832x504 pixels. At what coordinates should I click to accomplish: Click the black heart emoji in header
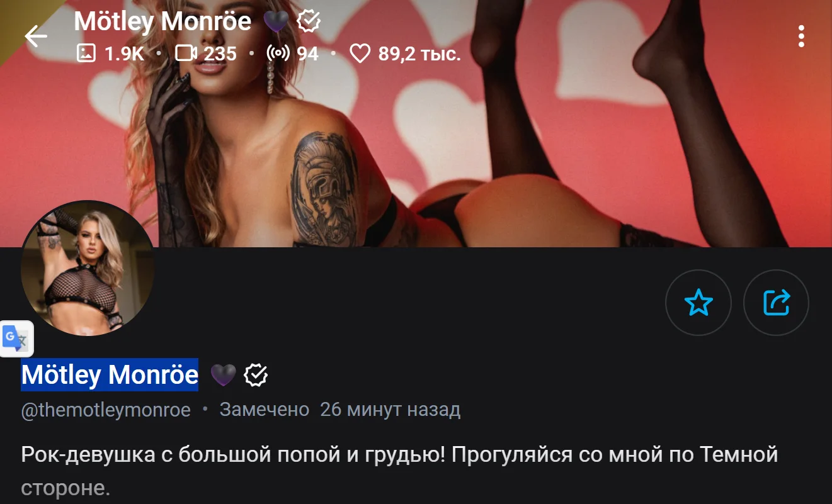[x=276, y=22]
